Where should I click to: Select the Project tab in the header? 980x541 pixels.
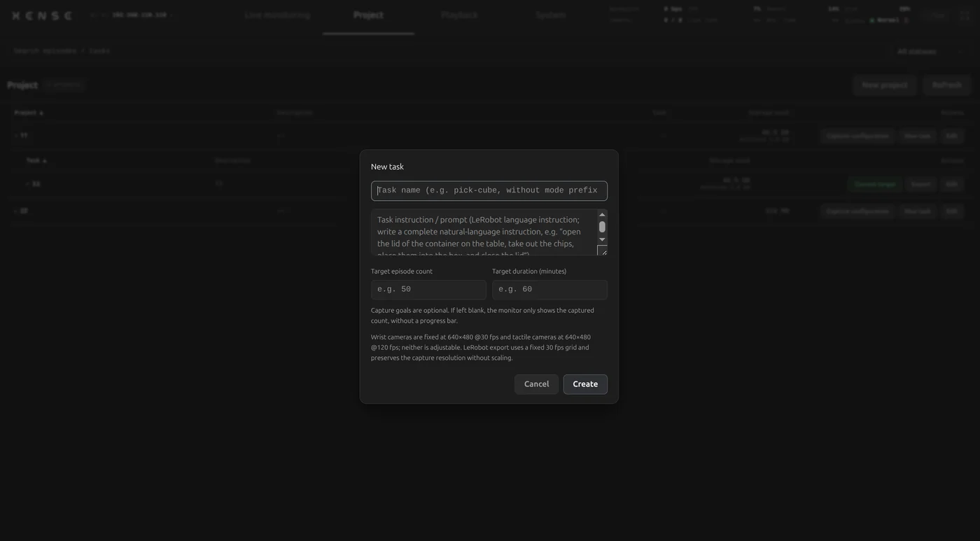368,15
